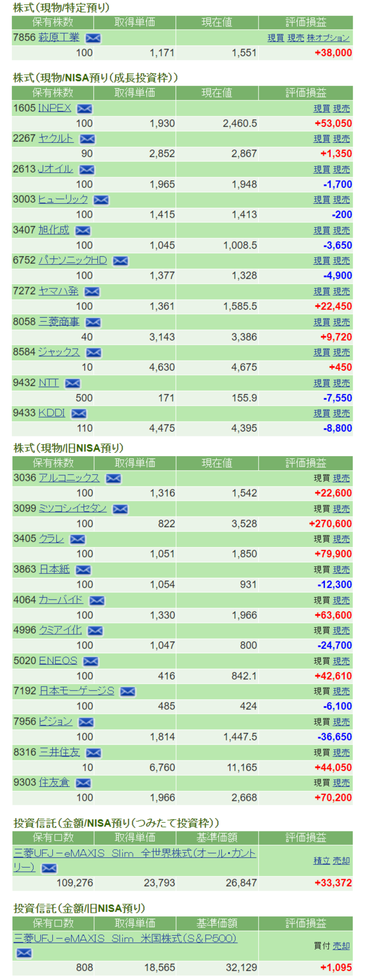This screenshot has height=980, width=368.
Task: Click the envelope icon beside INPEX
Action: click(x=84, y=109)
